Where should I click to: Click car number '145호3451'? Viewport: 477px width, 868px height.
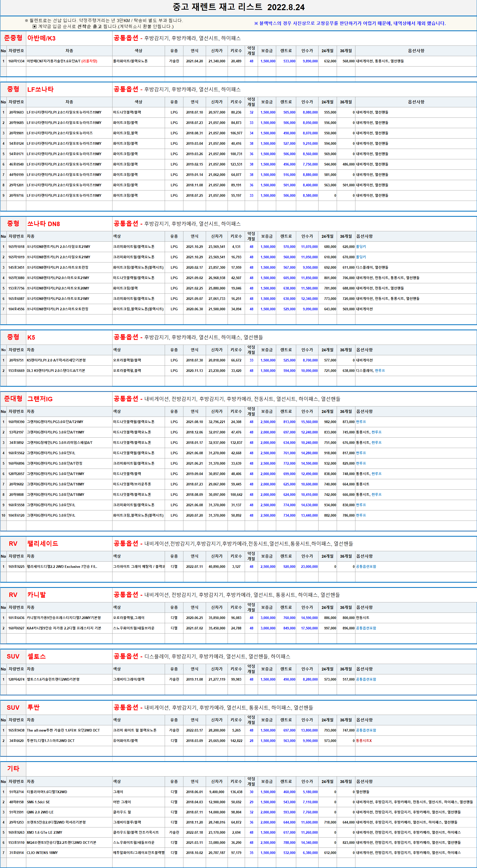pyautogui.click(x=16, y=267)
